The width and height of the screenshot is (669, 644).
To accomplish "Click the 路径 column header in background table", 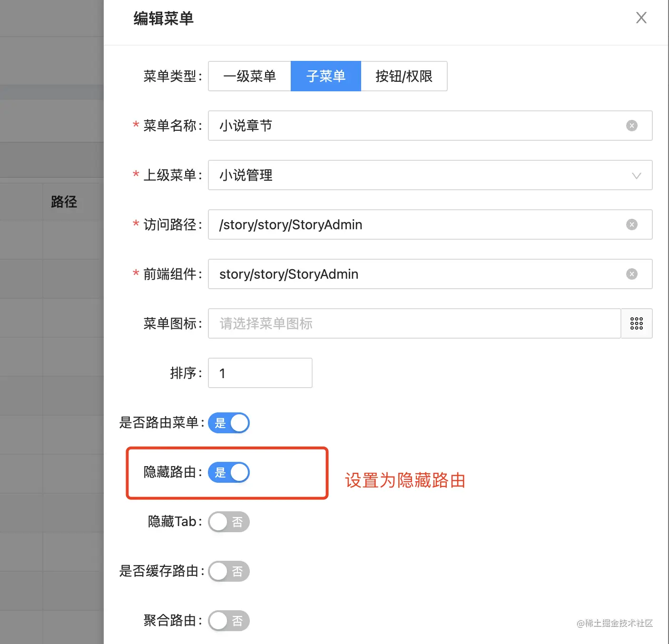I will (64, 202).
